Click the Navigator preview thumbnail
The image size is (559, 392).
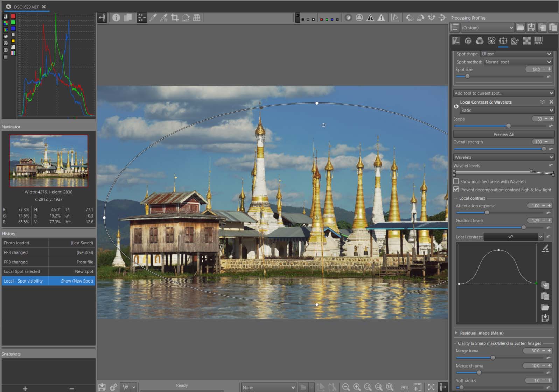[48, 161]
